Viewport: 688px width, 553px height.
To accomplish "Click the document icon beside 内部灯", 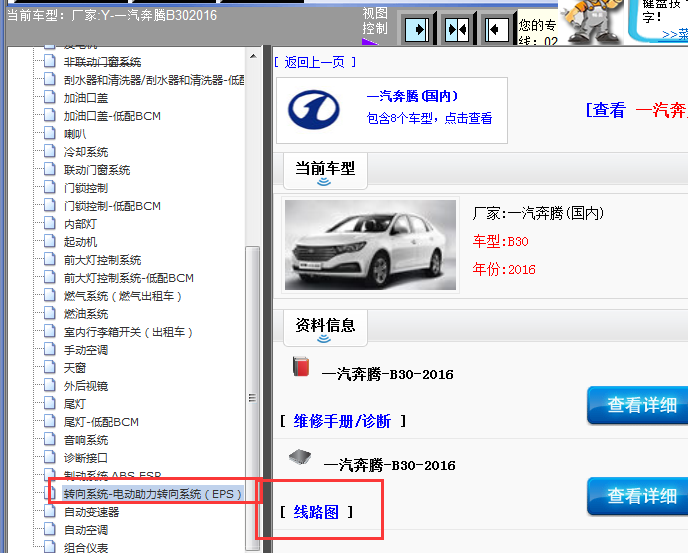I will pyautogui.click(x=50, y=223).
